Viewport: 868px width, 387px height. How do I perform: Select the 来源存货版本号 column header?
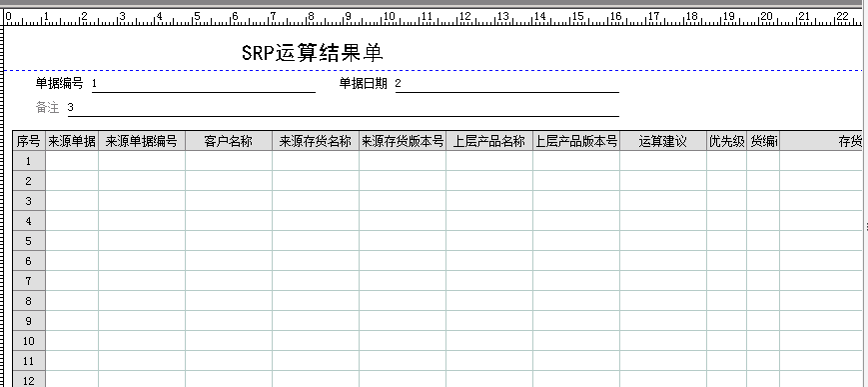tap(403, 141)
